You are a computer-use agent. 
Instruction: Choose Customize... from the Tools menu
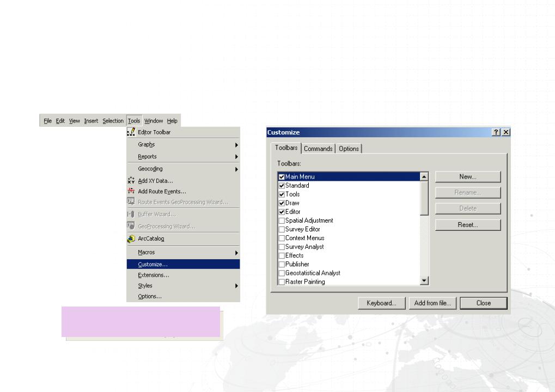pyautogui.click(x=183, y=264)
